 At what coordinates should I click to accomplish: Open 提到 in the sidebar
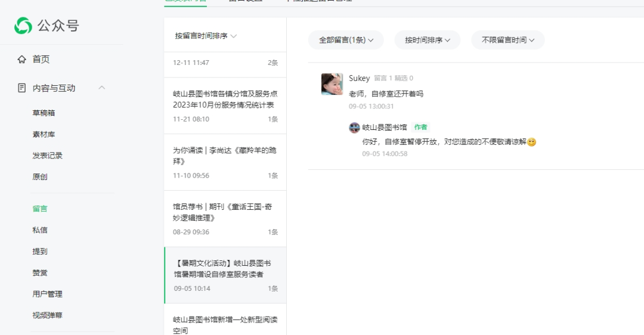(x=40, y=252)
